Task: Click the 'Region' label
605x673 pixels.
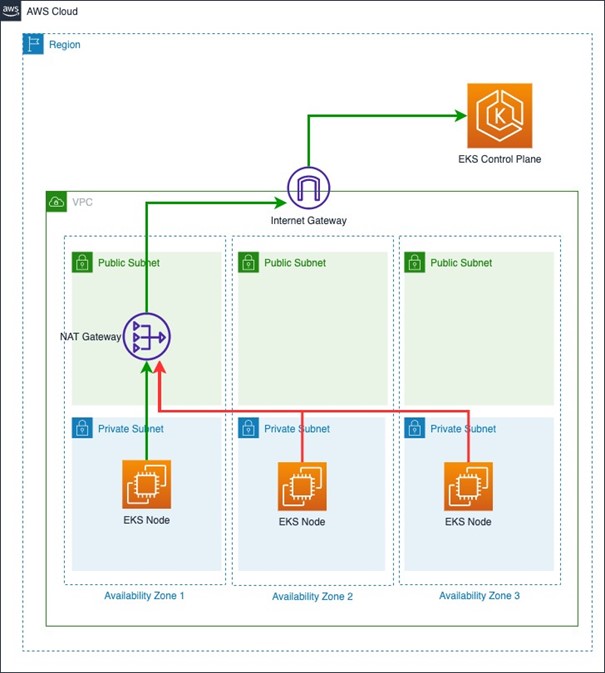Action: click(x=65, y=45)
